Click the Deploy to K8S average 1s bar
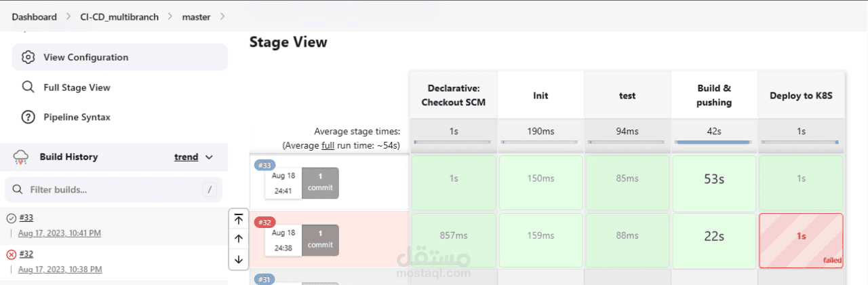This screenshot has width=868, height=285. (801, 142)
